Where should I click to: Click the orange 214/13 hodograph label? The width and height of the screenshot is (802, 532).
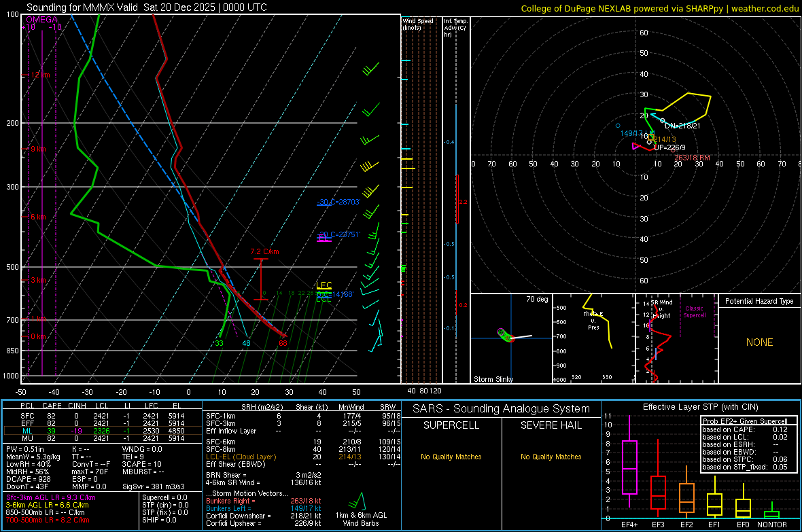pyautogui.click(x=664, y=139)
